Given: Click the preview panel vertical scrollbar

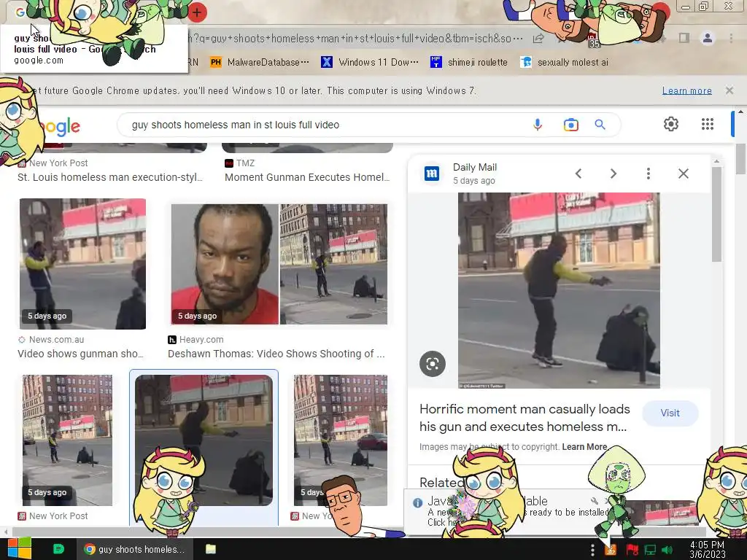Looking at the screenshot, I should [x=716, y=214].
